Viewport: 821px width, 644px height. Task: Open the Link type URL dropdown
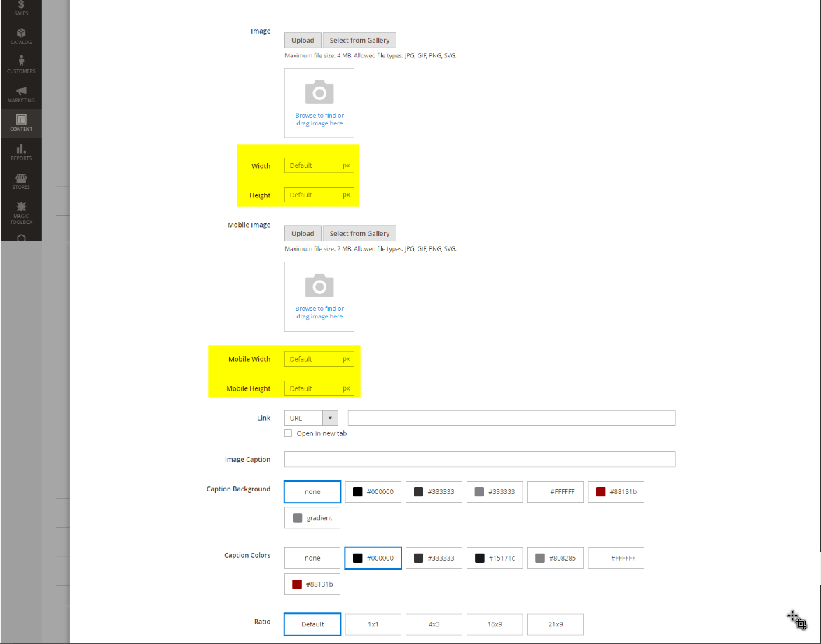click(x=311, y=418)
